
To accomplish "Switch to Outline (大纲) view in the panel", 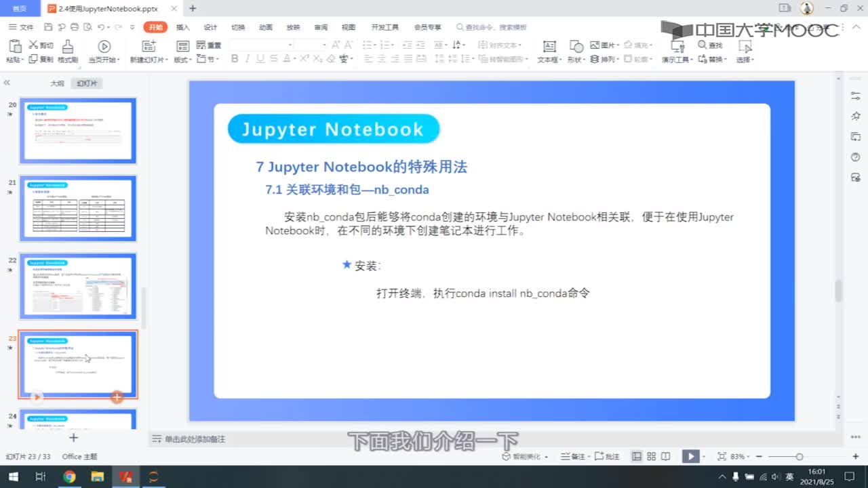I will pyautogui.click(x=57, y=83).
